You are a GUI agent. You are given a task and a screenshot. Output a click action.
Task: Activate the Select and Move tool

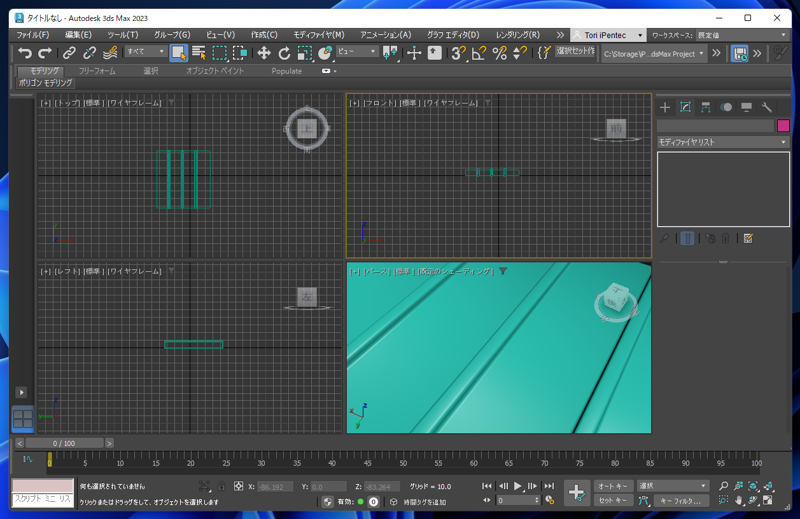tap(264, 53)
